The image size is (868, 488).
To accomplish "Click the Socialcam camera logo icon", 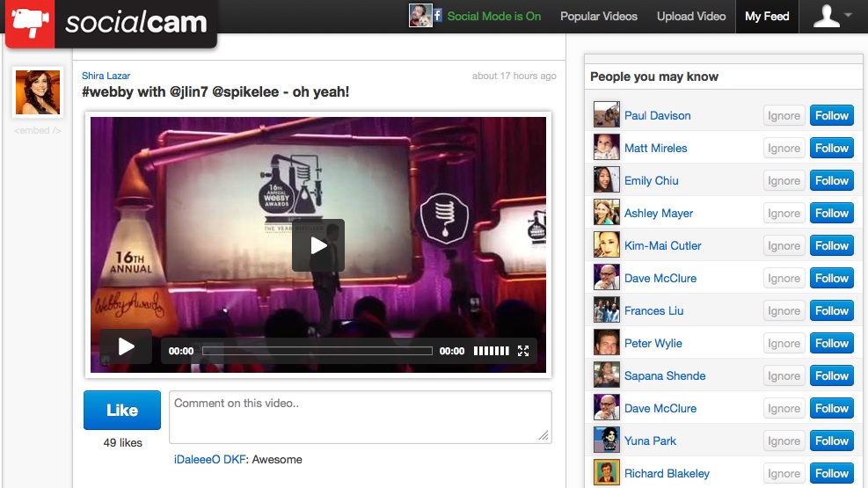I will tap(30, 23).
